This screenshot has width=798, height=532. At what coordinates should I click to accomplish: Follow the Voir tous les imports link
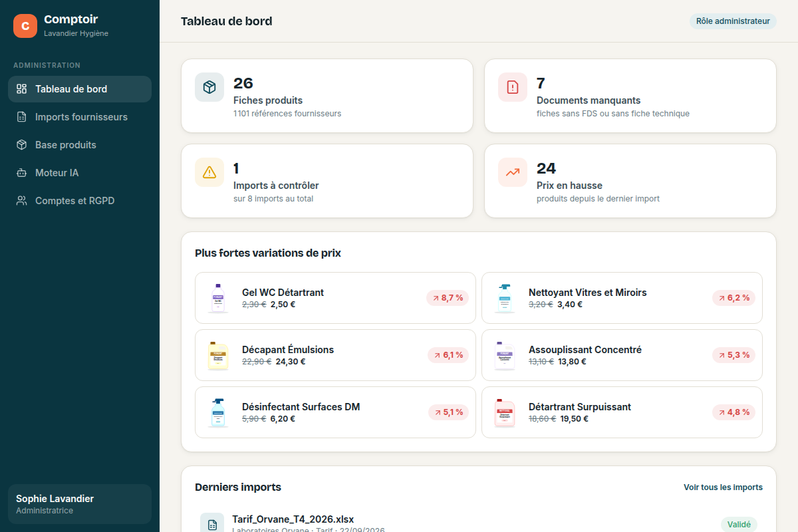(723, 487)
